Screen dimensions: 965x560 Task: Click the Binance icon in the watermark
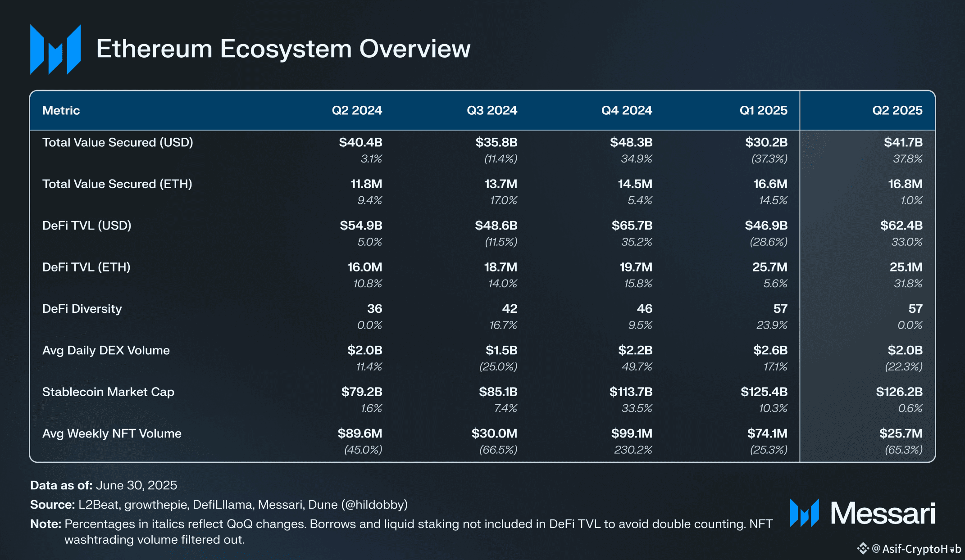point(862,548)
